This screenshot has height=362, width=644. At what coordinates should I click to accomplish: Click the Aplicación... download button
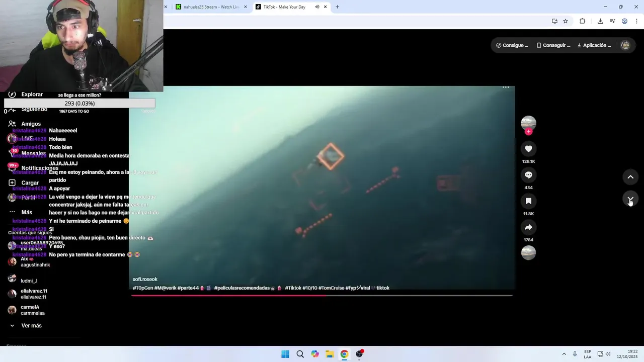tap(594, 45)
